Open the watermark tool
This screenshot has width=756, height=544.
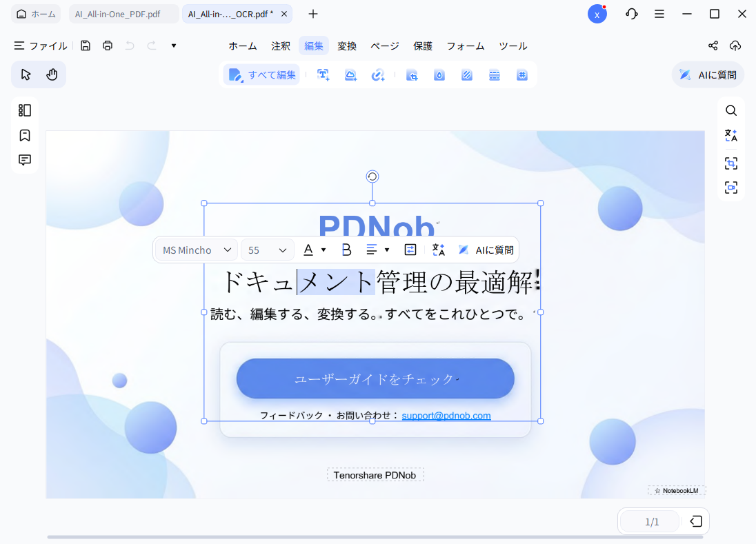point(439,74)
